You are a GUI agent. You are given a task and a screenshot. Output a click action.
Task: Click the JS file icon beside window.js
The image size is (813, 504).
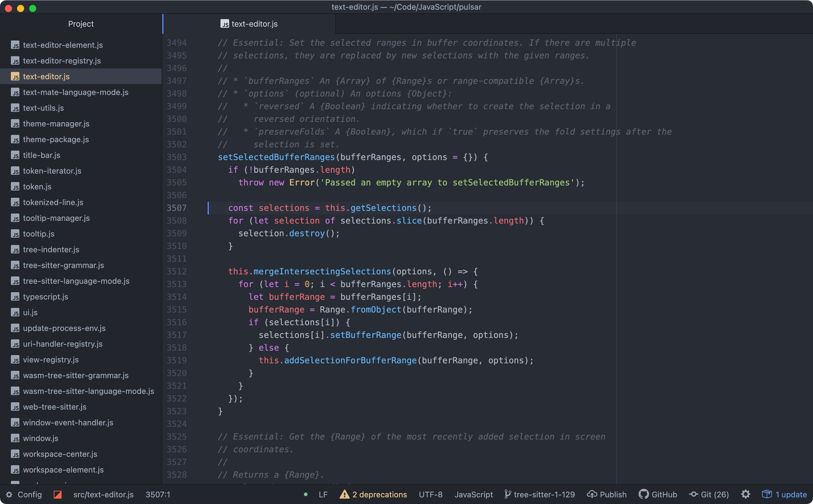pos(15,438)
